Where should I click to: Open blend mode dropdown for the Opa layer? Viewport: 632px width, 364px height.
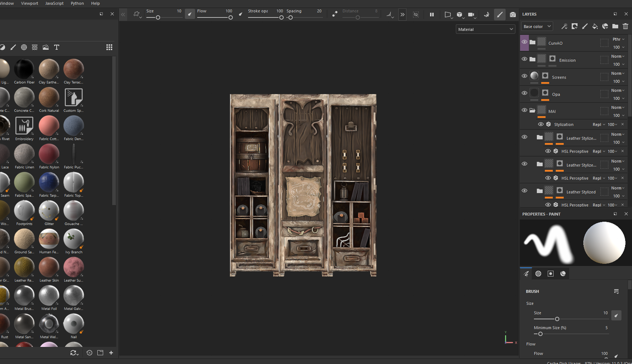point(617,90)
